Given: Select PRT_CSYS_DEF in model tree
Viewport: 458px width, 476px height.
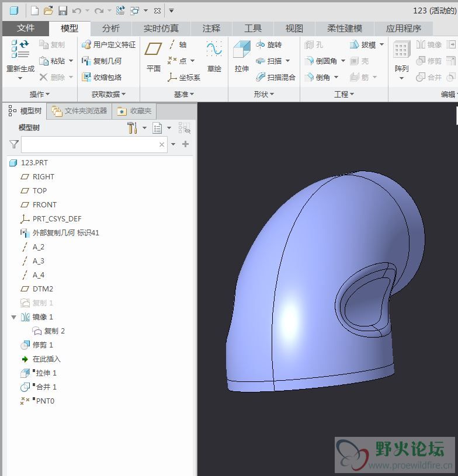Looking at the screenshot, I should (51, 218).
